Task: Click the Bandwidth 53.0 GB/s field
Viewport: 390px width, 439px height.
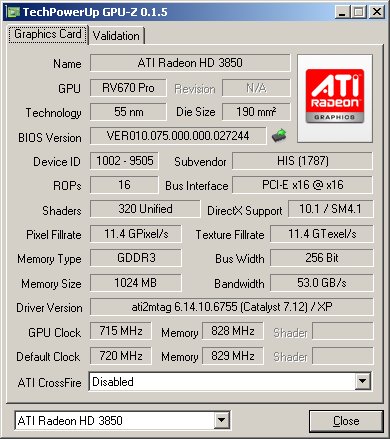Action: tap(322, 283)
